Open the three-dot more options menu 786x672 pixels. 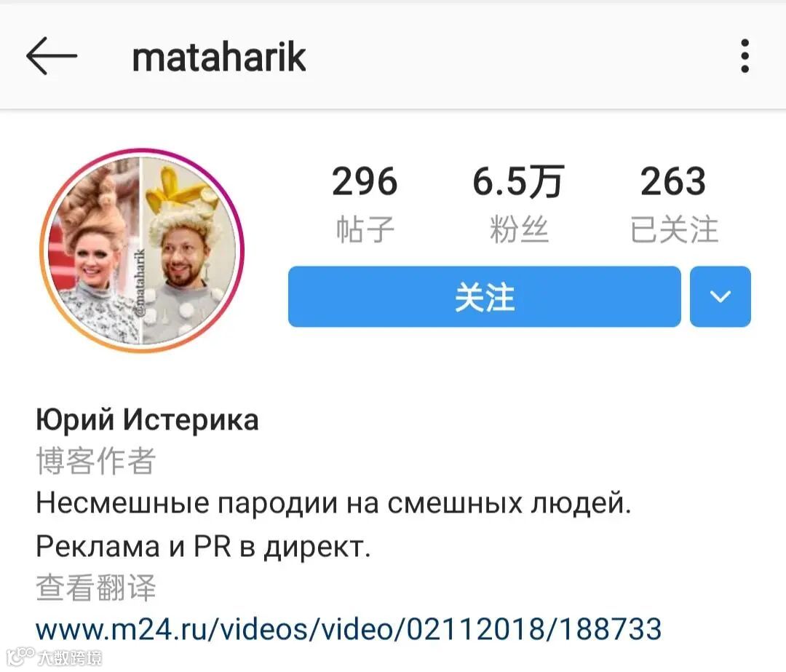tap(745, 55)
